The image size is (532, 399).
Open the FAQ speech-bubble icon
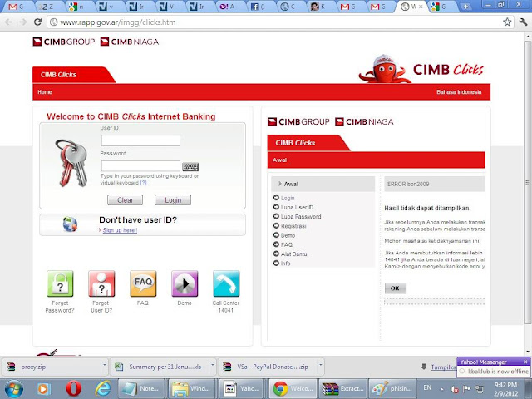[143, 283]
